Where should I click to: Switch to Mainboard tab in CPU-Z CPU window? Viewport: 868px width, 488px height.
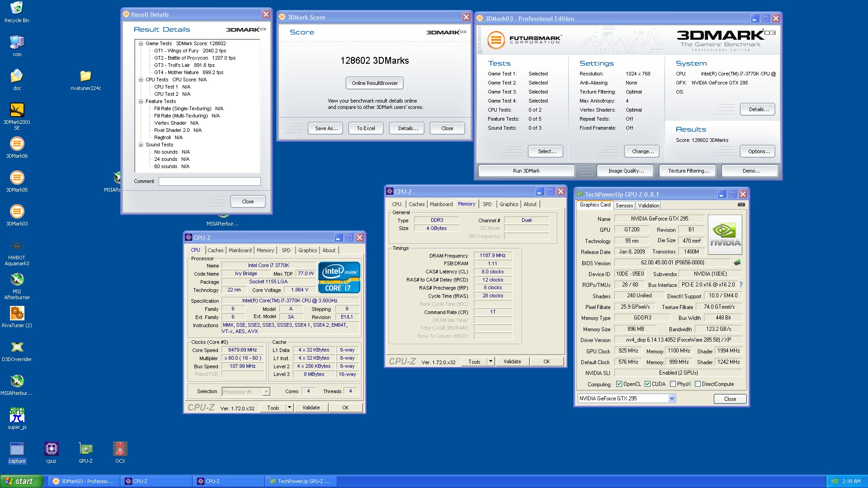tap(240, 250)
